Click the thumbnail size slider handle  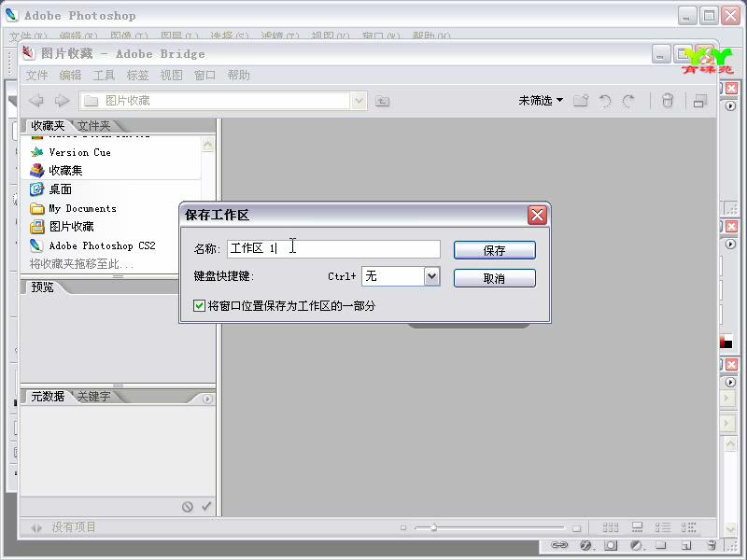click(x=433, y=527)
